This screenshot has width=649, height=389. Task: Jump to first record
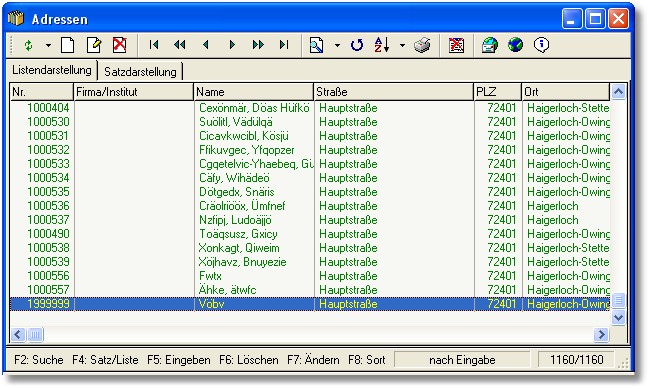154,45
